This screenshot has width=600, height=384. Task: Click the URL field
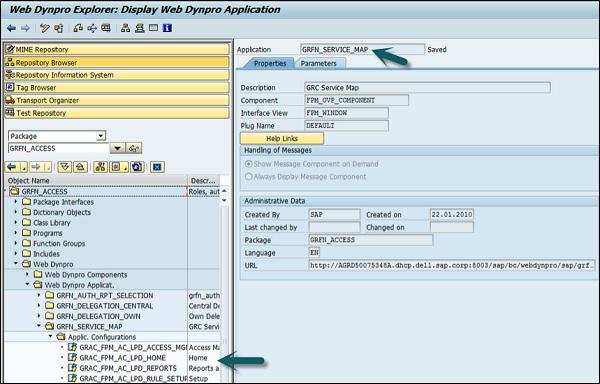coord(452,265)
